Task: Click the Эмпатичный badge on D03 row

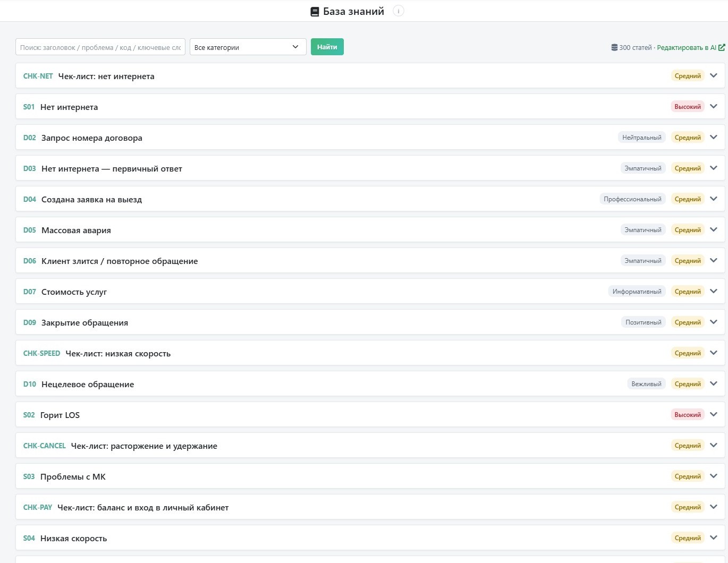Action: (643, 168)
